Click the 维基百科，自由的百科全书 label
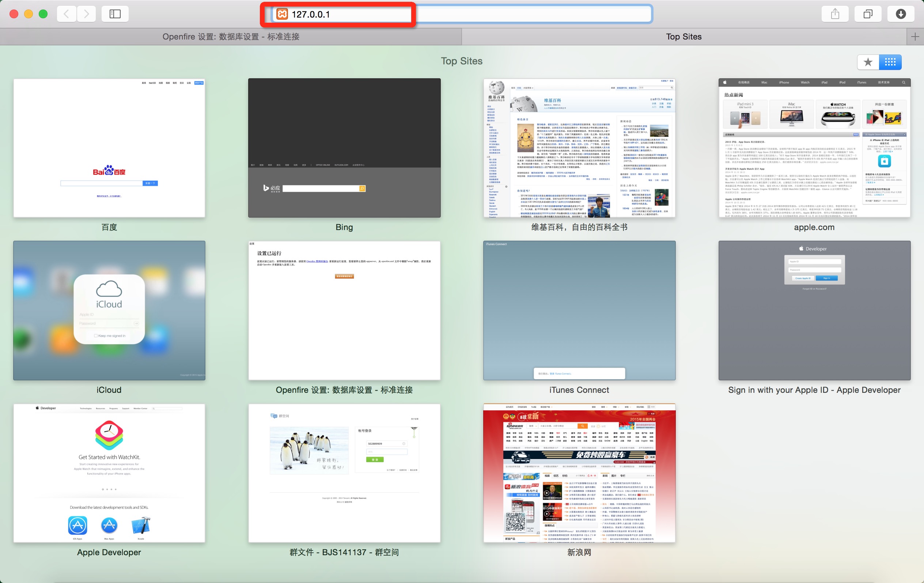Viewport: 924px width, 583px height. tap(579, 227)
